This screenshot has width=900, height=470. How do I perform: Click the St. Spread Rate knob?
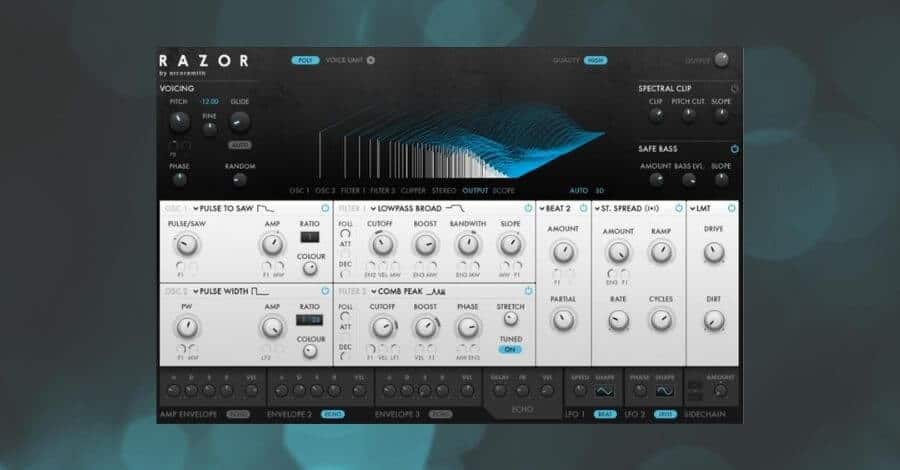pyautogui.click(x=618, y=320)
